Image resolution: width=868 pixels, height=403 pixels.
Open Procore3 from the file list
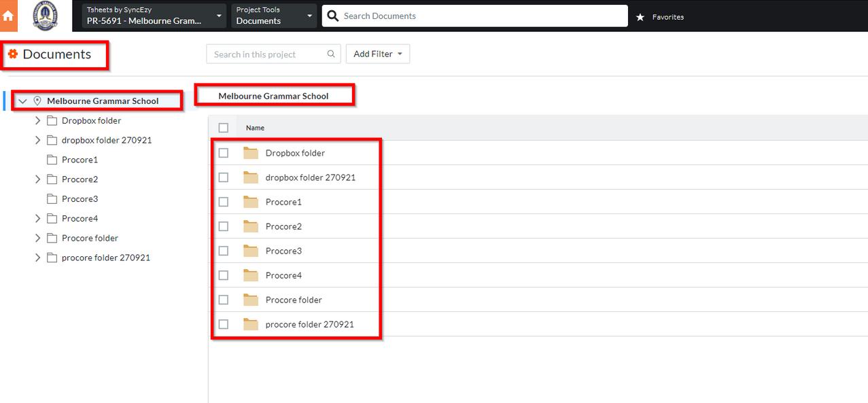tap(283, 251)
